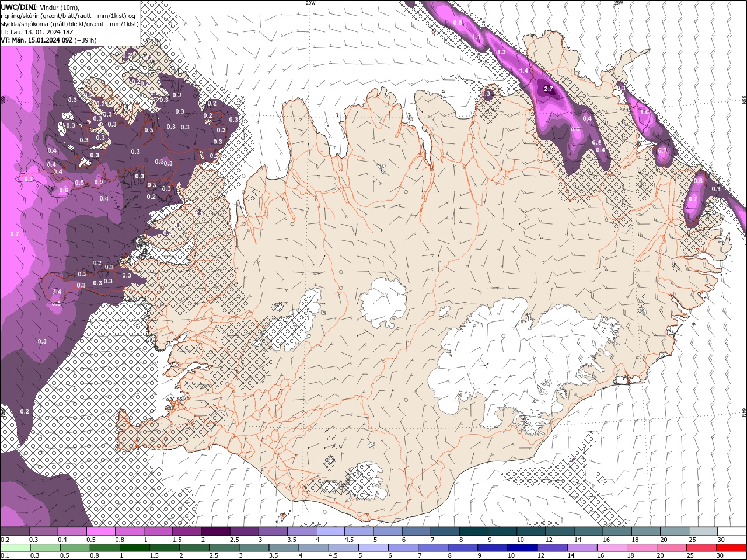Pick upper legend swatch between 1.5 and 2

tap(187, 531)
